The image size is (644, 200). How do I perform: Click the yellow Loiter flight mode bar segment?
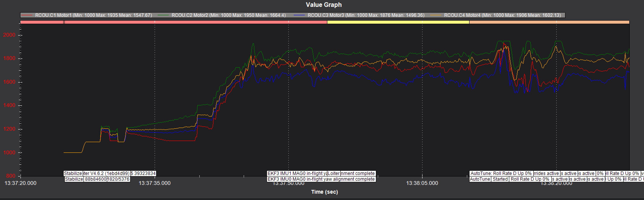click(398, 22)
